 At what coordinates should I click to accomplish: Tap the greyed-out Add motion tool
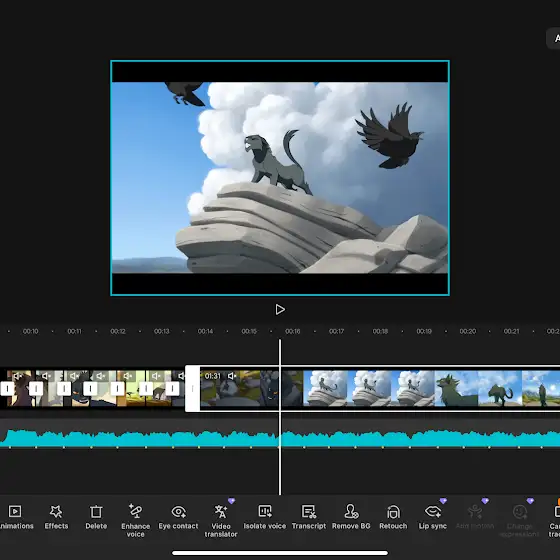click(475, 517)
